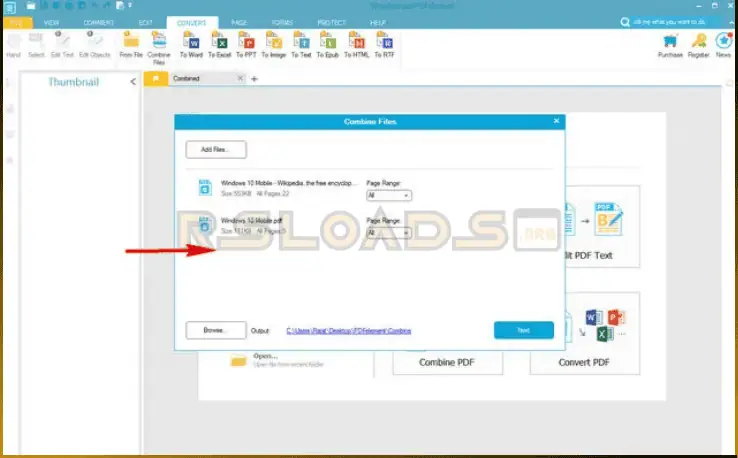Click the open-folder icon in title bar
Viewport: 738px width, 458px height.
coord(31,6)
